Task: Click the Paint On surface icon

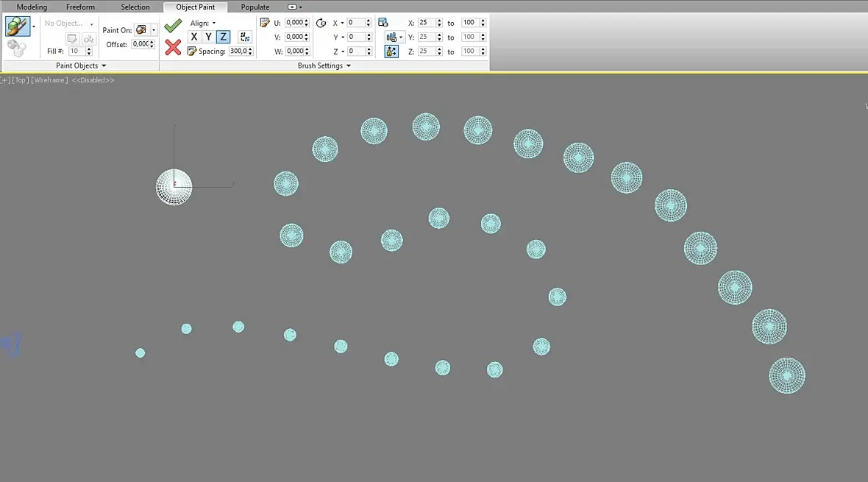Action: click(x=141, y=30)
